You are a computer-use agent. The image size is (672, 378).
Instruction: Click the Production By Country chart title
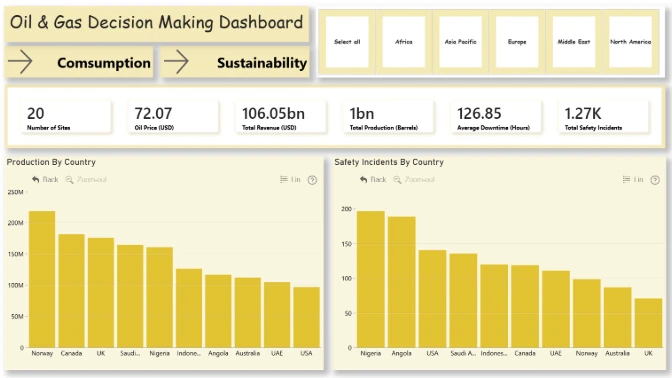[x=51, y=162]
